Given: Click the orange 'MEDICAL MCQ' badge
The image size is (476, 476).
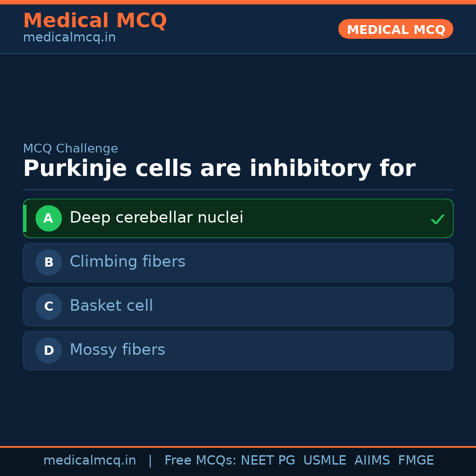Looking at the screenshot, I should point(395,29).
